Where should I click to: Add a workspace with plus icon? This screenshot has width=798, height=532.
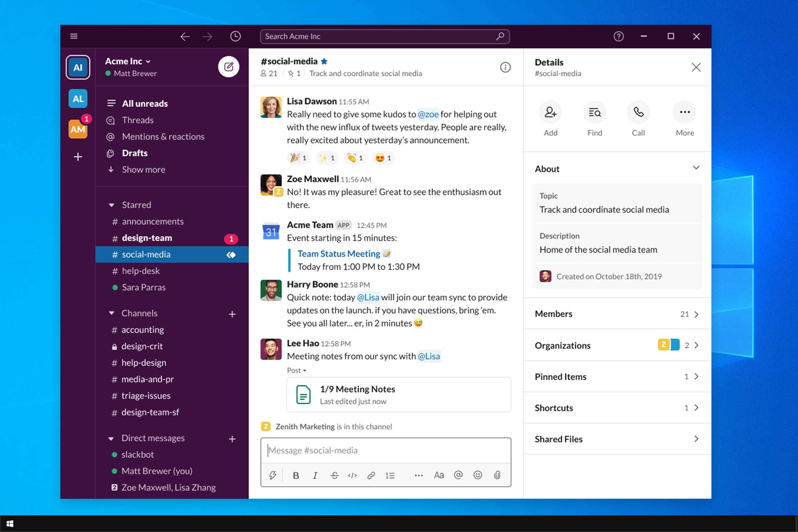pyautogui.click(x=78, y=157)
